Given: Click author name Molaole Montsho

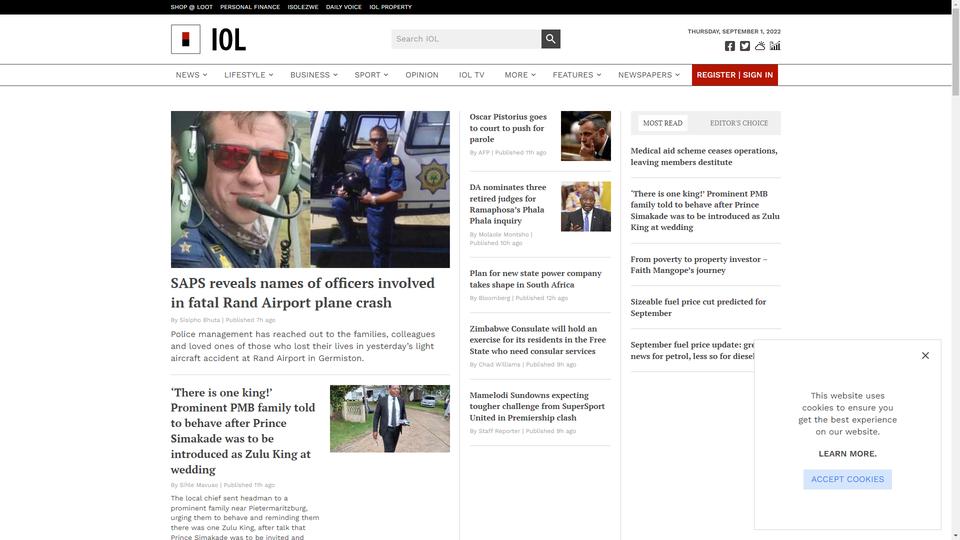Looking at the screenshot, I should pos(503,234).
